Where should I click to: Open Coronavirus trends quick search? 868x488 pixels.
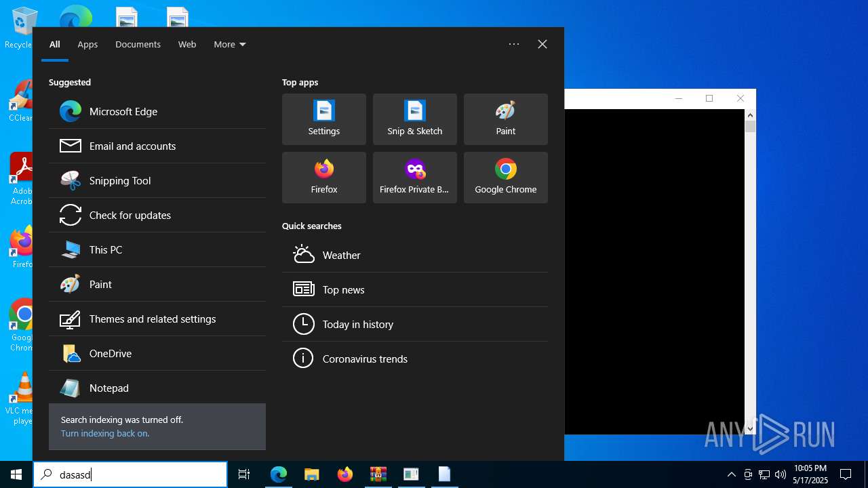(x=415, y=359)
